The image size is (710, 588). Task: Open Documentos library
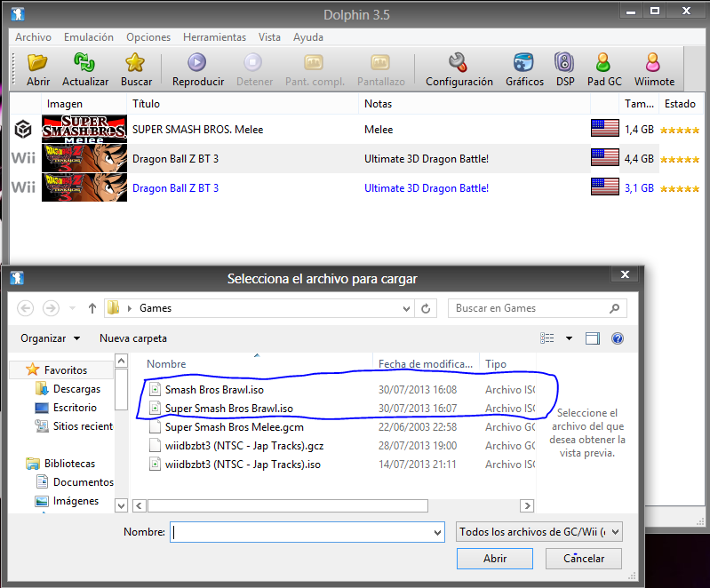tap(83, 482)
